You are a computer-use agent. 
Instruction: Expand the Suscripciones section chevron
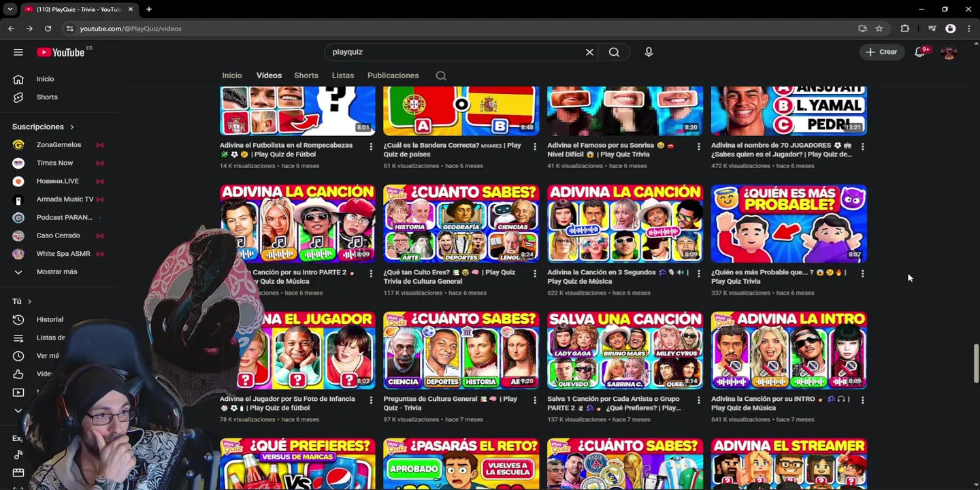point(71,127)
